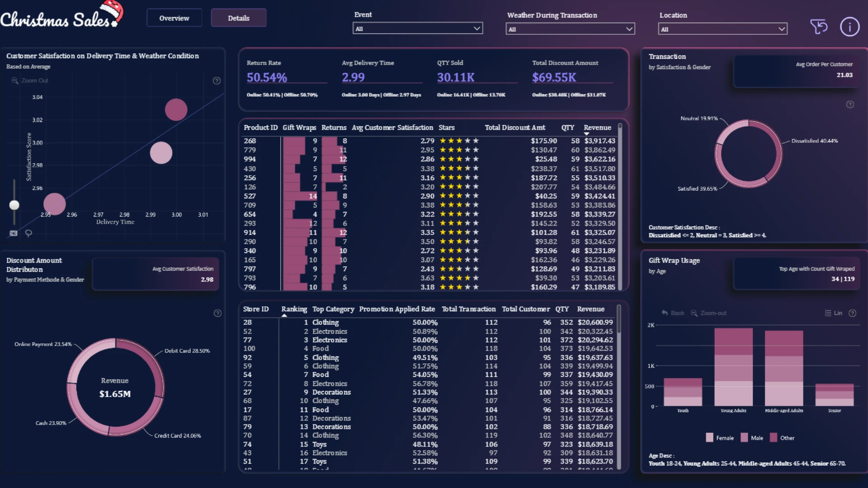Viewport: 868px width, 488px height.
Task: Select the lasso tool below the scatter chart
Action: tap(28, 233)
